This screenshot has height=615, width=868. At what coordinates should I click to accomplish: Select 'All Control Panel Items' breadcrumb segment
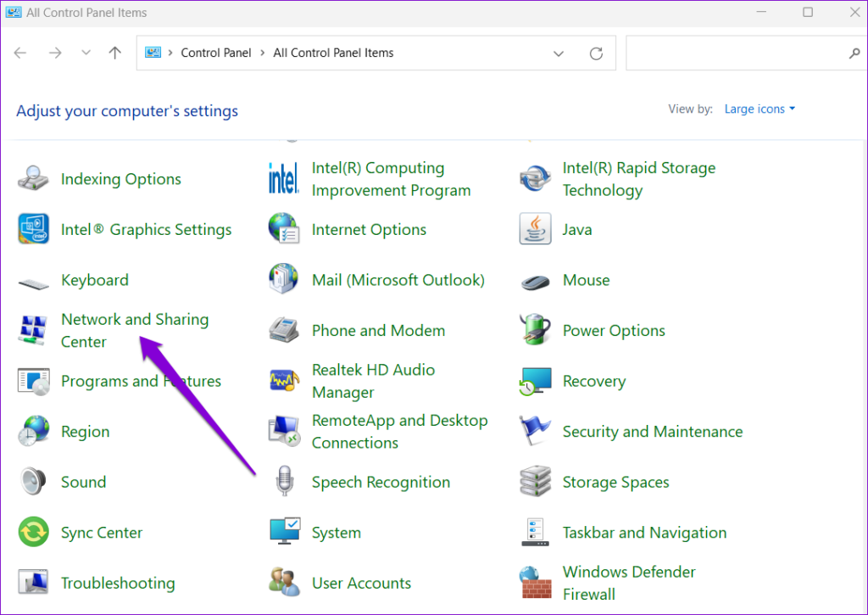333,53
